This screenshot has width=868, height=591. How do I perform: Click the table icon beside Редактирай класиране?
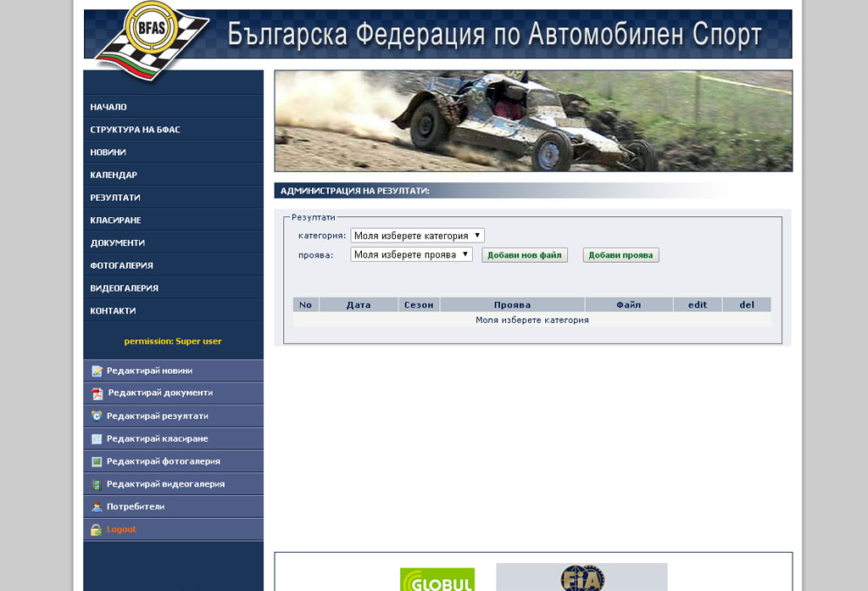(97, 438)
